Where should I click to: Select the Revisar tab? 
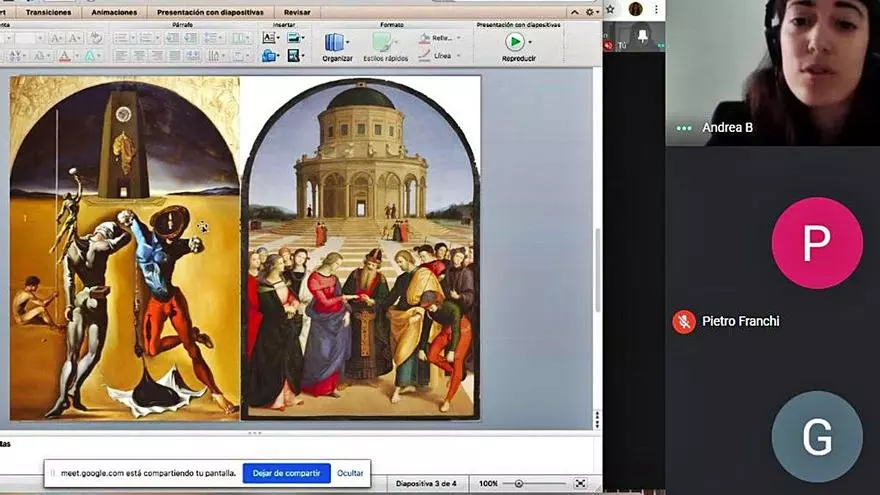click(296, 12)
